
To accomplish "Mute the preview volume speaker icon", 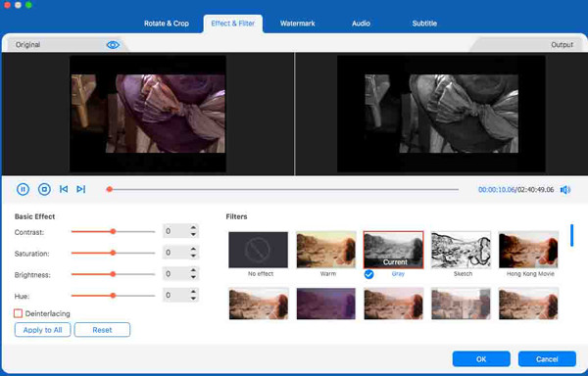I will 565,190.
